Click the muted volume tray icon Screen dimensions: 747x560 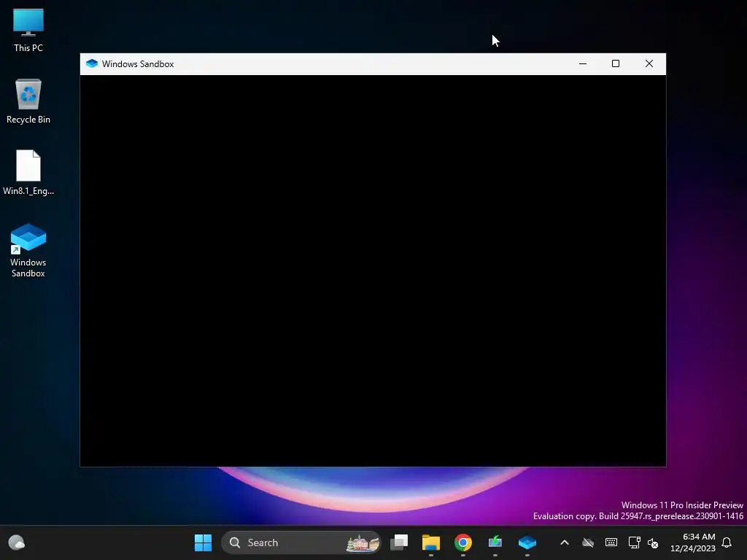(x=653, y=542)
